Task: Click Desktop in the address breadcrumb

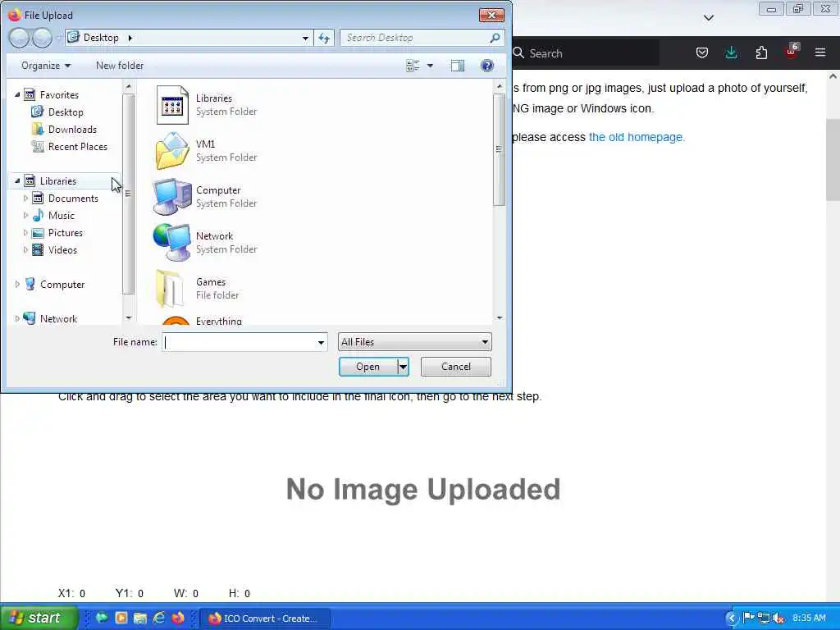Action: tap(101, 38)
